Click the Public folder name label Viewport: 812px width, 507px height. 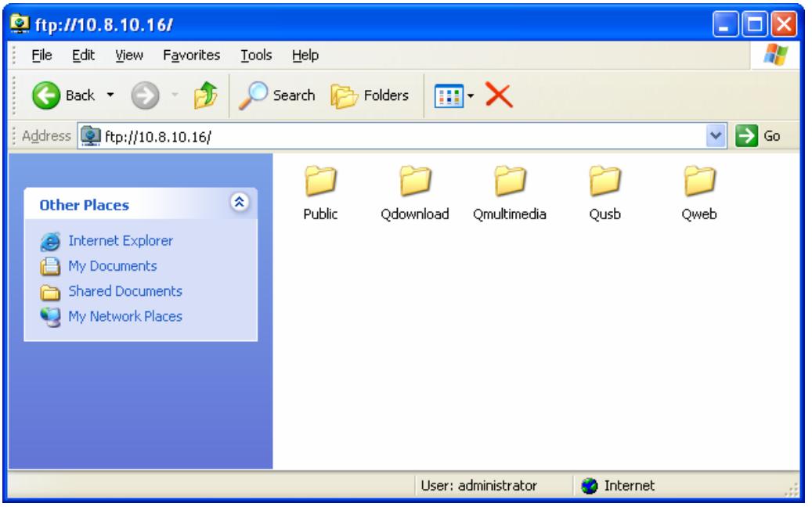point(320,214)
